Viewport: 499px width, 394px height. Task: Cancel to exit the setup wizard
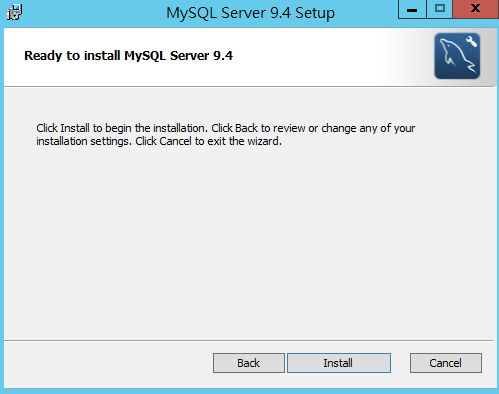[446, 363]
